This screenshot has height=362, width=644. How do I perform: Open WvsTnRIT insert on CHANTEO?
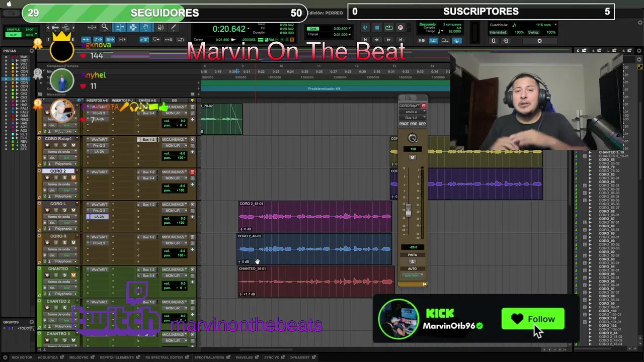click(x=99, y=269)
